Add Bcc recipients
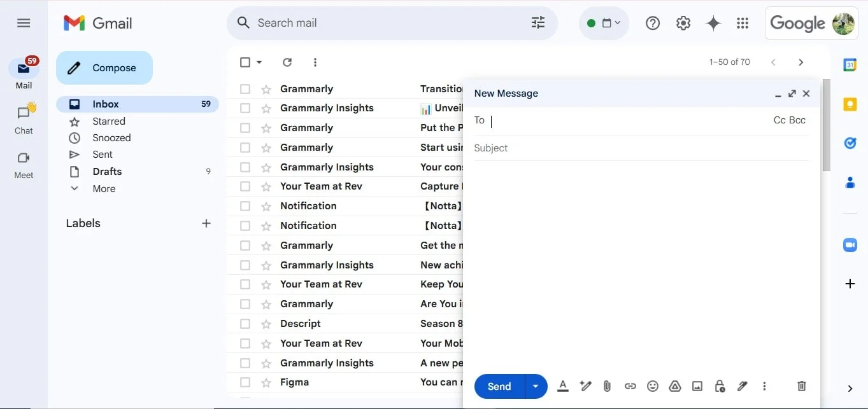The height and width of the screenshot is (409, 868). pos(797,120)
